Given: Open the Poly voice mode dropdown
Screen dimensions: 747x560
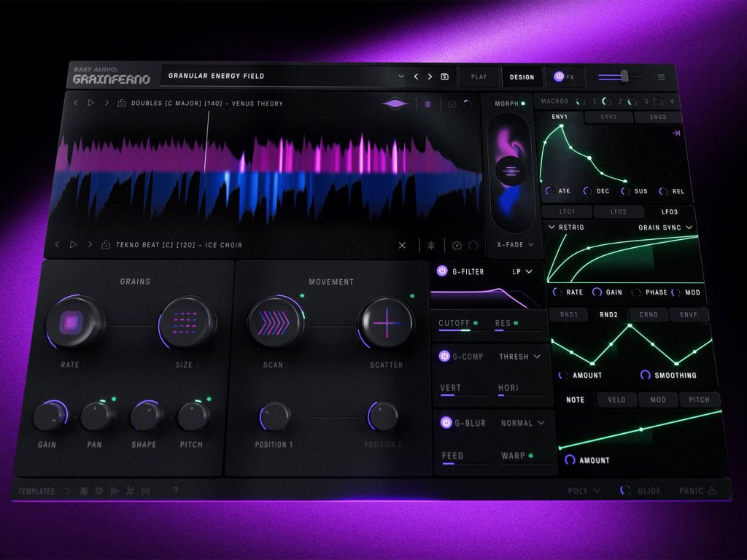Looking at the screenshot, I should (584, 491).
